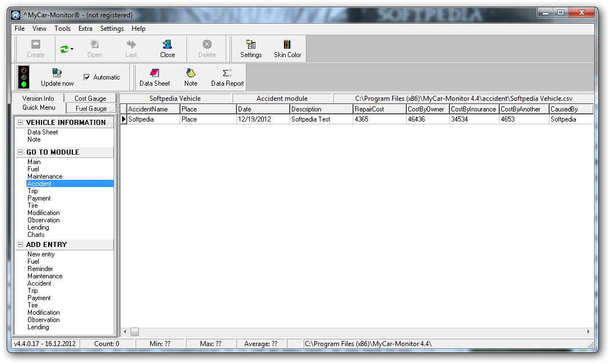Select Note under Vehicle Information
The height and width of the screenshot is (364, 610).
34,139
